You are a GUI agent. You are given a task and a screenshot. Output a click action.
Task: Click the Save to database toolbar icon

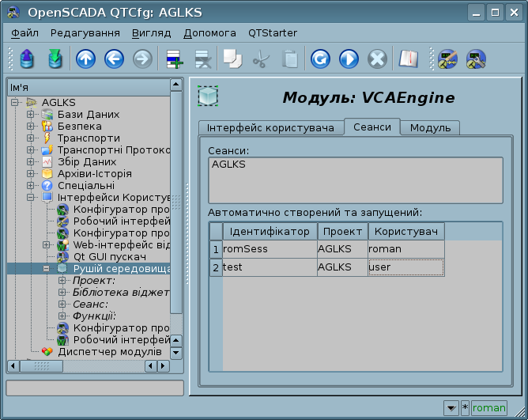[x=55, y=59]
